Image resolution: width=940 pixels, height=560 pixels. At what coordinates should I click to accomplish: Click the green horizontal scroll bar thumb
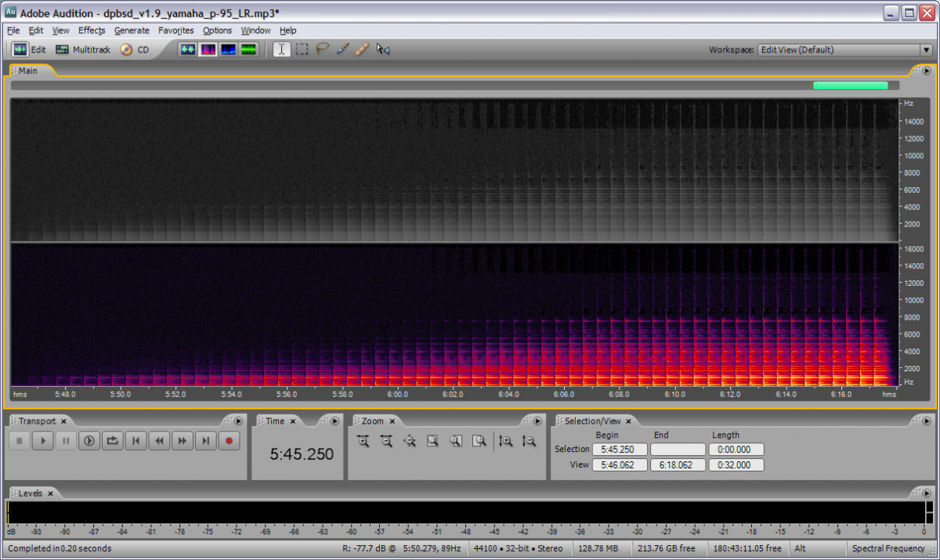(850, 85)
